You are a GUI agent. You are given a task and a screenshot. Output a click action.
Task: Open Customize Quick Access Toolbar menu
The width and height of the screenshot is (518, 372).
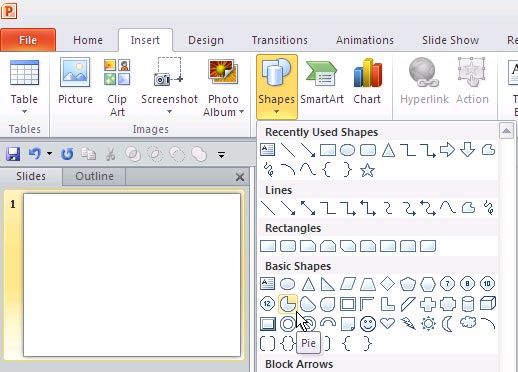coord(221,155)
